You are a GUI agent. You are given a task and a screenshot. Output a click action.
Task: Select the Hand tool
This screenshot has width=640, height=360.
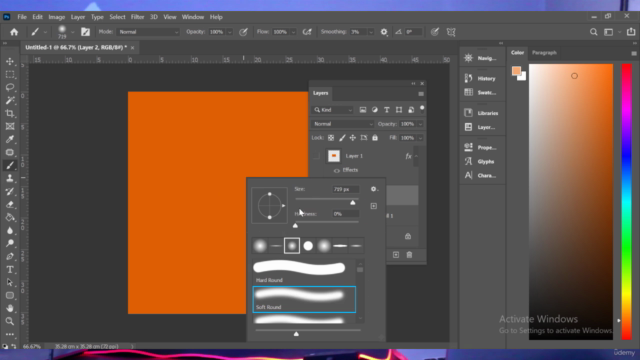pyautogui.click(x=10, y=309)
